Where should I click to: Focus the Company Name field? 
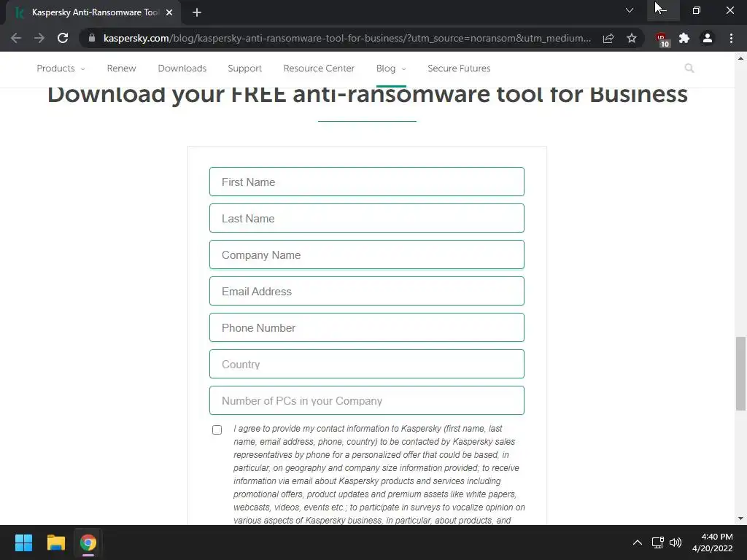tap(367, 254)
